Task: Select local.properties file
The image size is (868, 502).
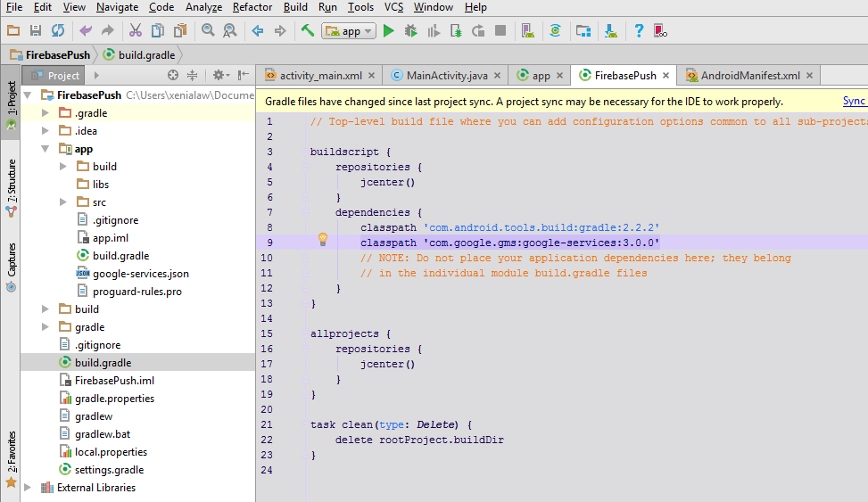Action: click(103, 452)
